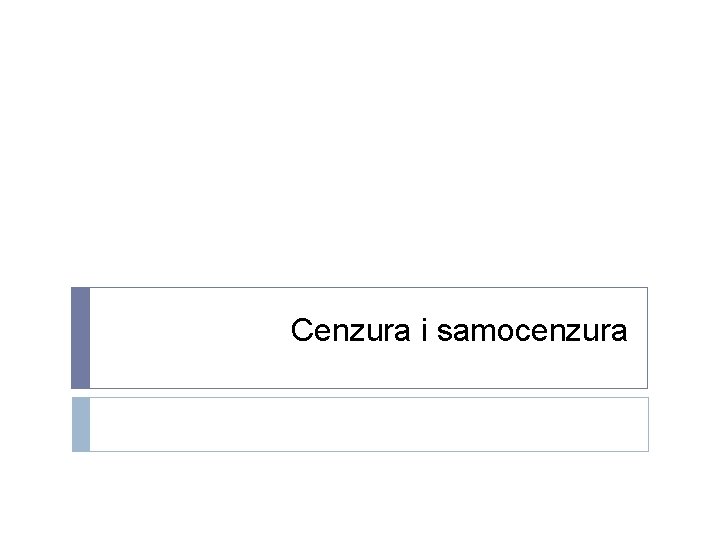This screenshot has height=540, width=720.
Task: Click the last letter "a" of samocenzura
Action: (x=620, y=333)
